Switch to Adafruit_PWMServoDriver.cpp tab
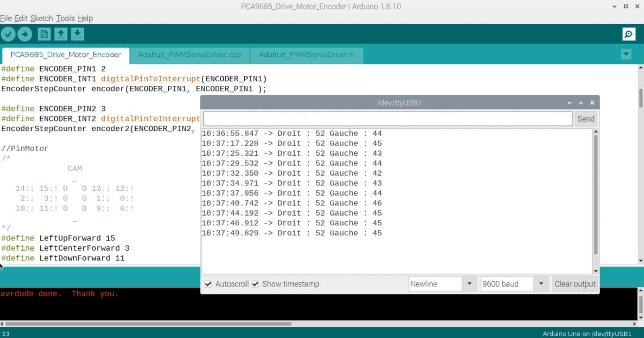 point(190,55)
